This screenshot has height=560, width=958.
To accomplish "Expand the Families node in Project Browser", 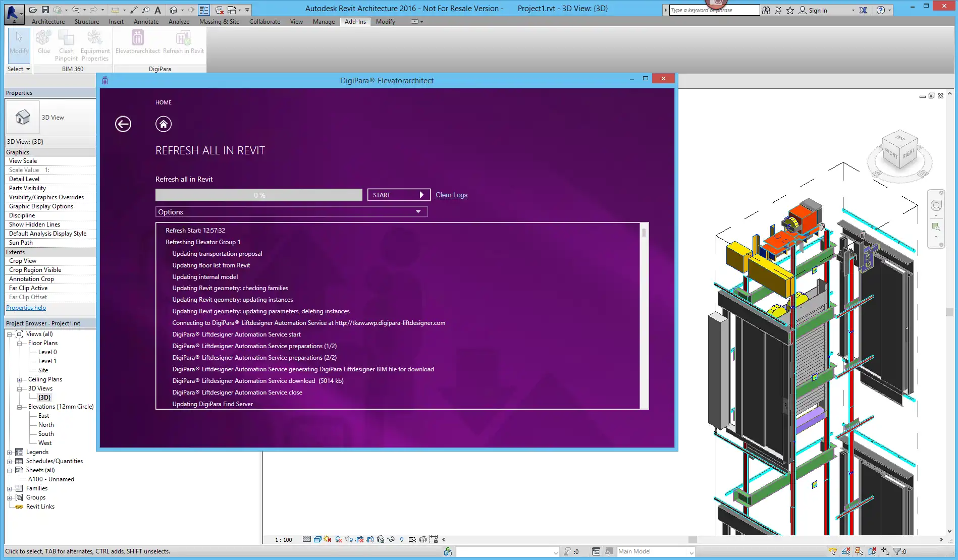I will [9, 489].
